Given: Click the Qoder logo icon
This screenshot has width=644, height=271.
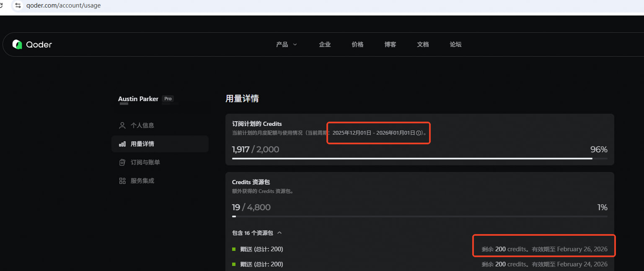Looking at the screenshot, I should click(x=17, y=44).
